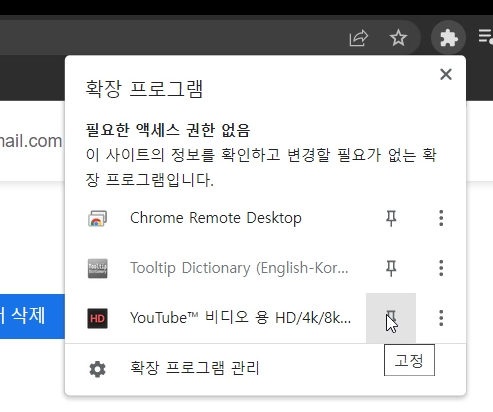Click the 필요한 액세스 권한 없음 heading
The height and width of the screenshot is (412, 493).
168,130
